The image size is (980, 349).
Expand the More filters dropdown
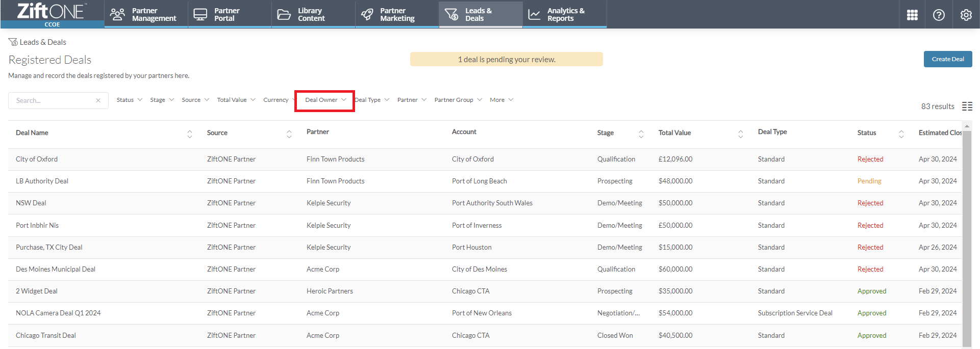point(501,100)
